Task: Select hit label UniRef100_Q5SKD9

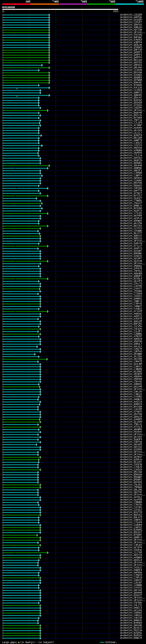Action: [131, 103]
